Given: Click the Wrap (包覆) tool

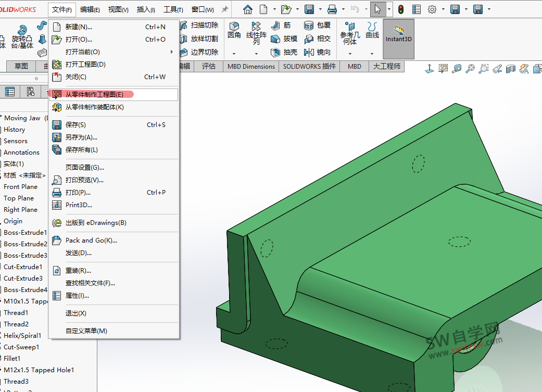Looking at the screenshot, I should (x=317, y=25).
